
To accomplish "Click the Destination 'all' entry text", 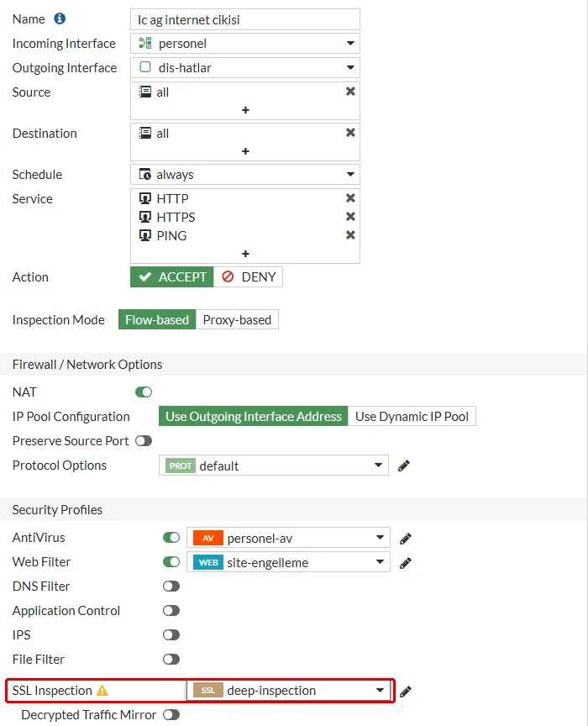I will (162, 134).
